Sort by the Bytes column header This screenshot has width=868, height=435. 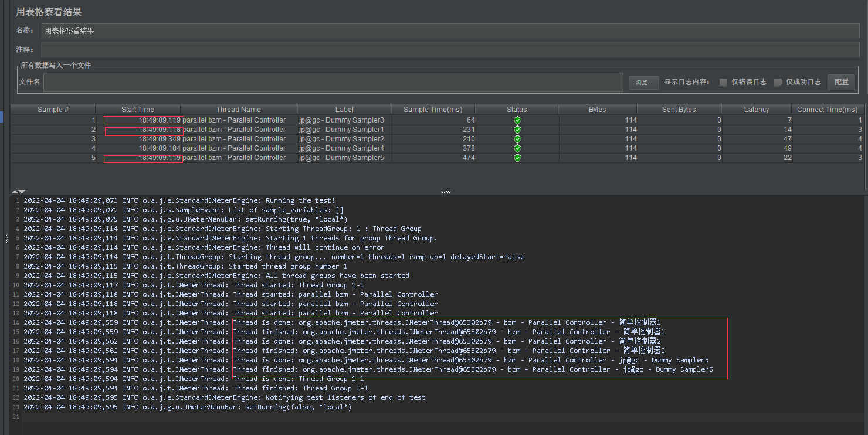click(x=598, y=110)
